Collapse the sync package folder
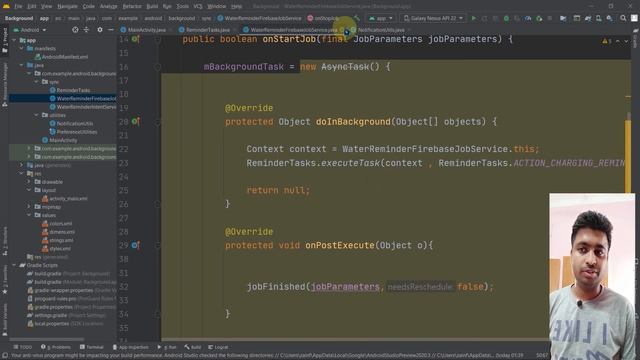640x360 pixels. (x=37, y=82)
